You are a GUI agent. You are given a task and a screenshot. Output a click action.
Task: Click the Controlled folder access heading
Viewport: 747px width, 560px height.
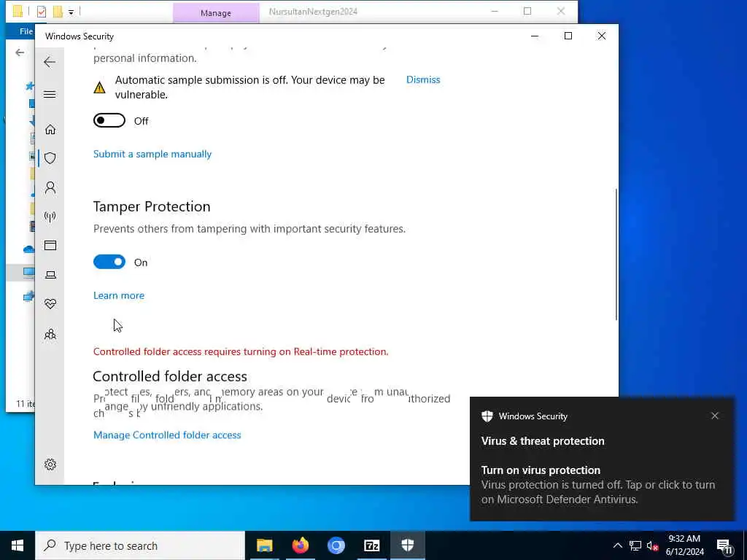tap(170, 376)
